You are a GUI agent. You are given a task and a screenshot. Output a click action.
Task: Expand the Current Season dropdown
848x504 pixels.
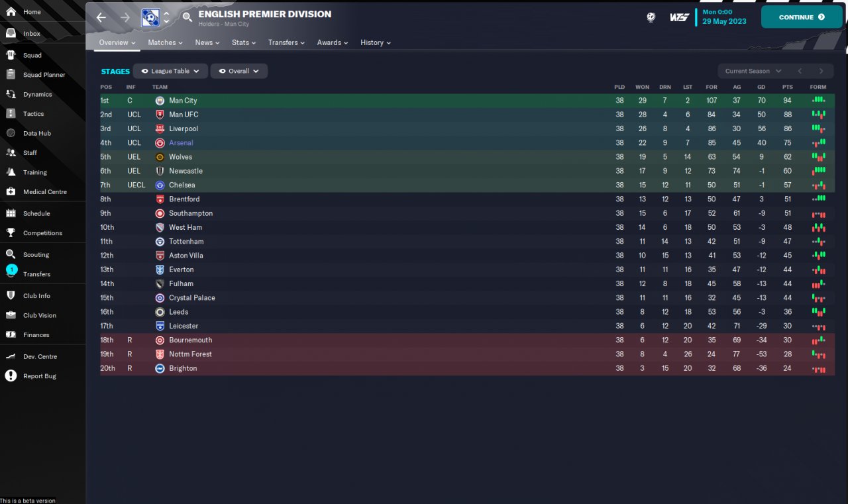[x=753, y=71]
